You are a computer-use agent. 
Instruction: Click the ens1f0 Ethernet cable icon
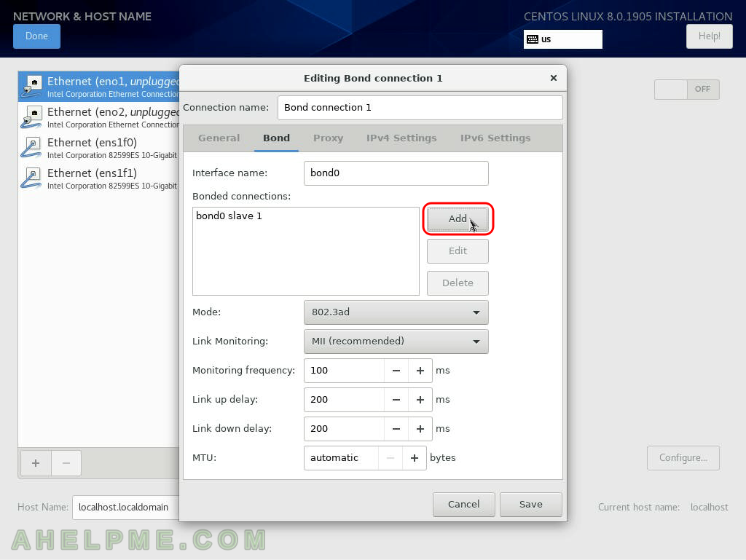(x=32, y=147)
